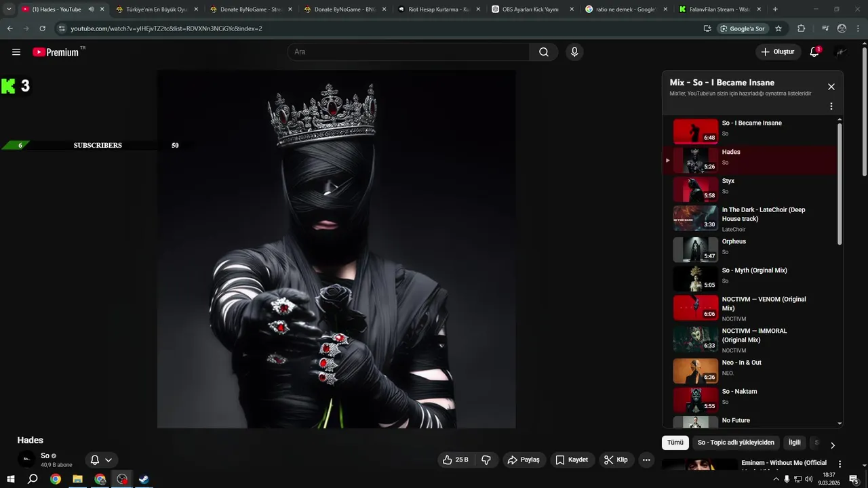Screen dimensions: 868x488
Task: Click the Kaydet save button
Action: [572, 460]
